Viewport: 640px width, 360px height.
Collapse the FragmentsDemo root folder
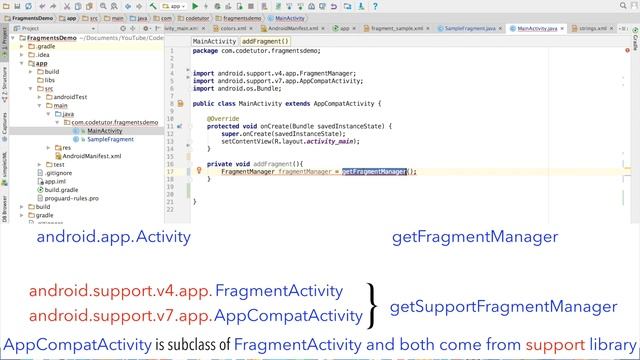pos(13,38)
